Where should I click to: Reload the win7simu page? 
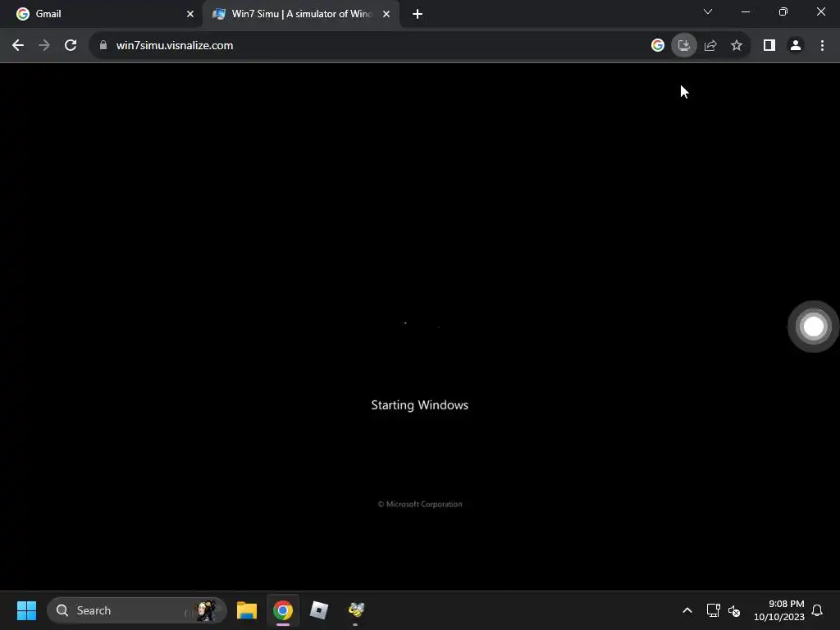pos(71,46)
